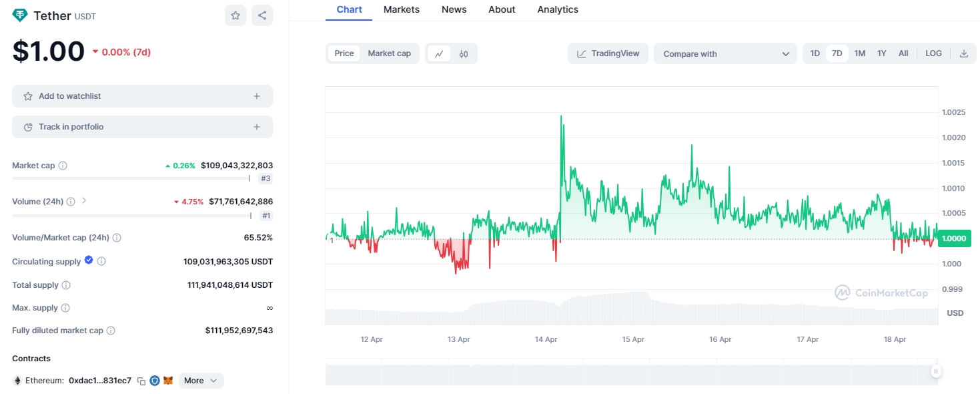
Task: Select the circulating supply 109,031,963,305 USDT
Action: point(228,262)
